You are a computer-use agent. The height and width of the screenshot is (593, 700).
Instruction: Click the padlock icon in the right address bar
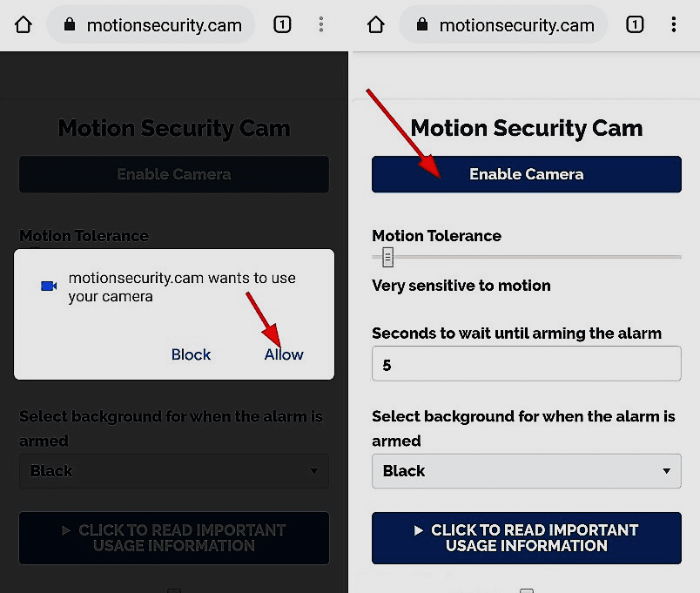point(423,25)
